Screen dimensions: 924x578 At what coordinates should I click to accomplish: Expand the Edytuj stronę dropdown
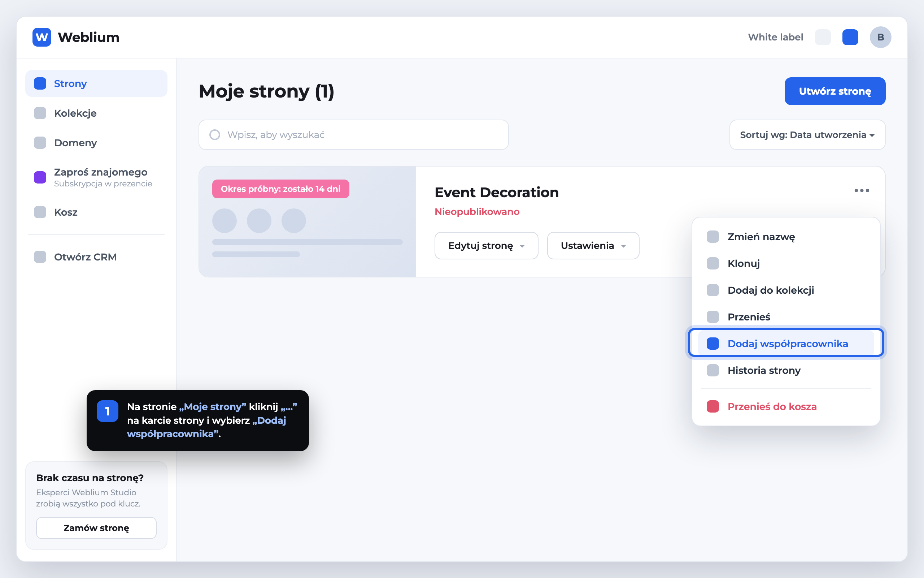pyautogui.click(x=486, y=245)
